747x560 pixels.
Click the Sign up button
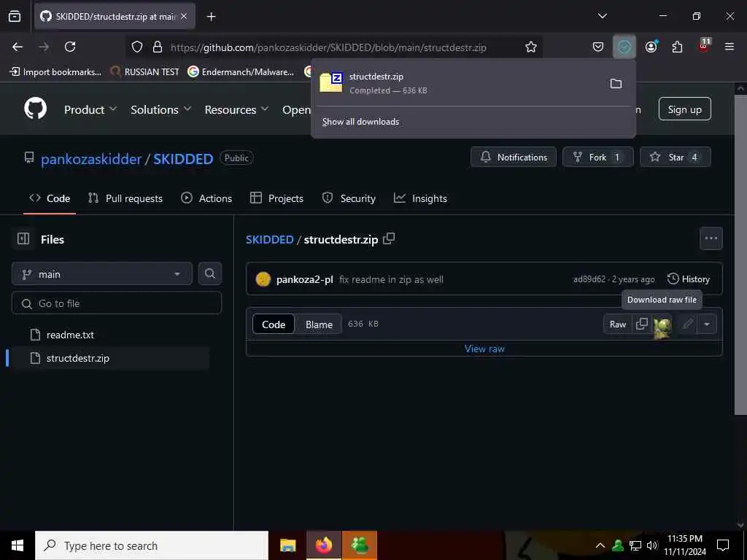pos(684,109)
